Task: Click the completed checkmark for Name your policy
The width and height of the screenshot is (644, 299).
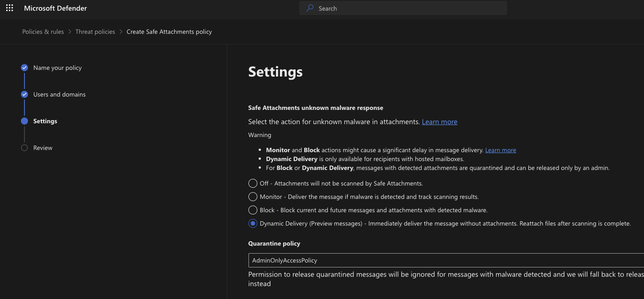Action: point(24,68)
